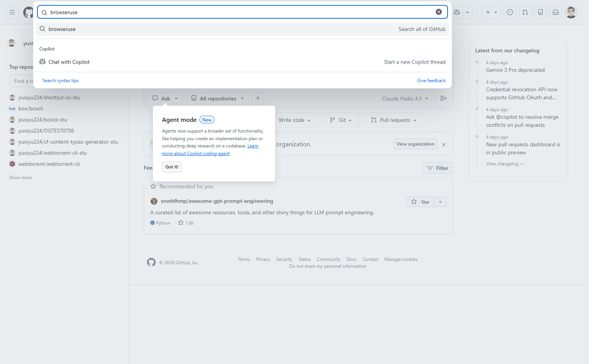Open the Create new dropdown

point(491,12)
